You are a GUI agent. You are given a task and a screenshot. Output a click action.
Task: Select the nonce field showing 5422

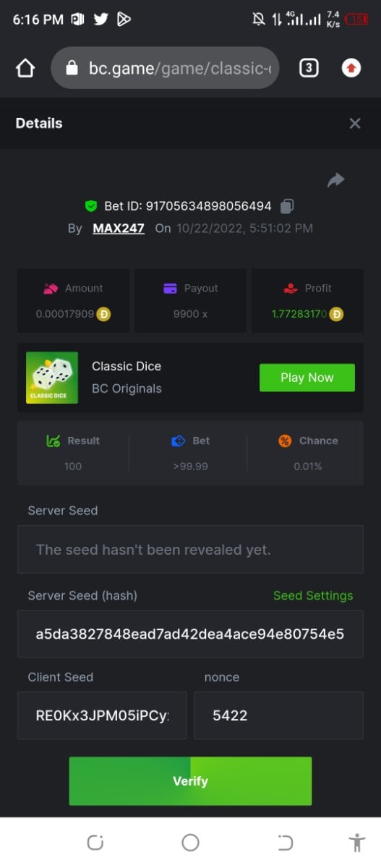pyautogui.click(x=279, y=715)
